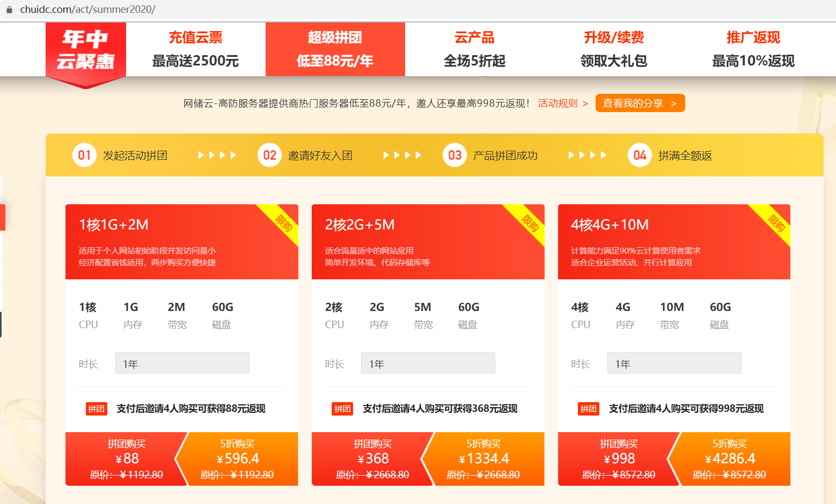Click the 查看我的分享 button
Image resolution: width=836 pixels, height=504 pixels.
coord(640,103)
